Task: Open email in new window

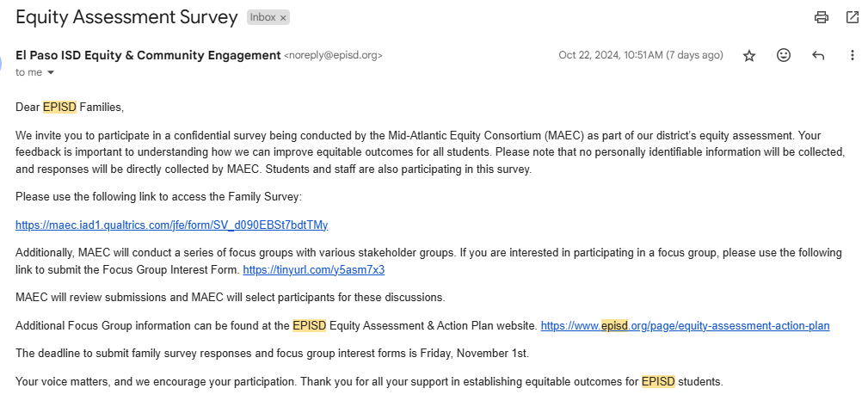Action: click(x=853, y=17)
